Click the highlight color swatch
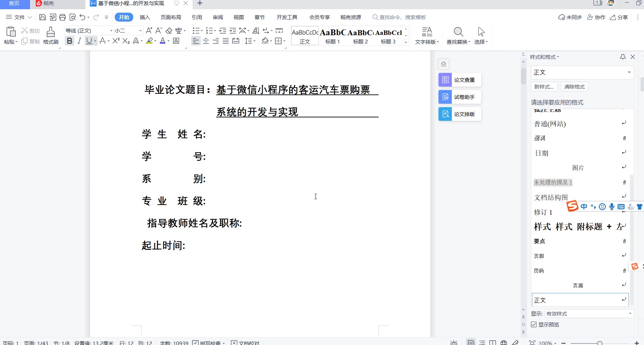Image resolution: width=644 pixels, height=345 pixels. click(149, 41)
